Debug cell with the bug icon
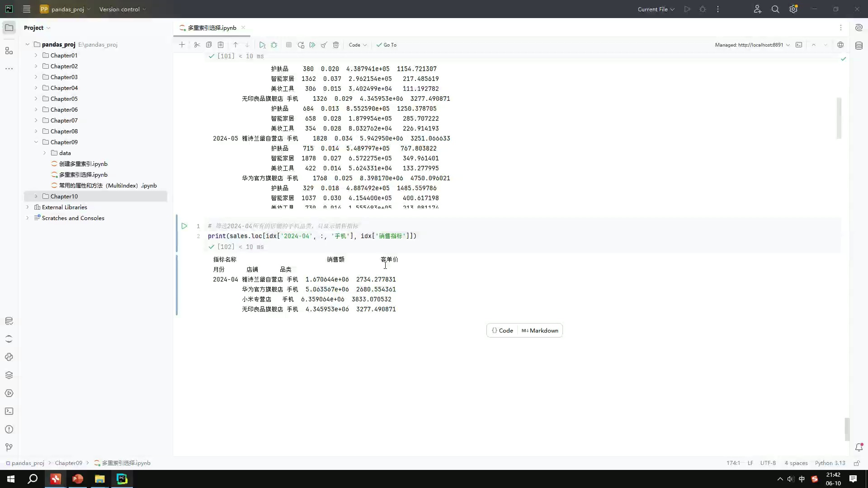Screen dimensions: 868x488 tap(274, 45)
